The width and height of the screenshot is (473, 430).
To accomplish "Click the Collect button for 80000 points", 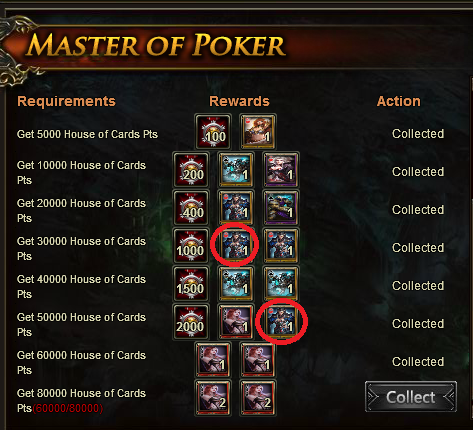I will [x=411, y=397].
